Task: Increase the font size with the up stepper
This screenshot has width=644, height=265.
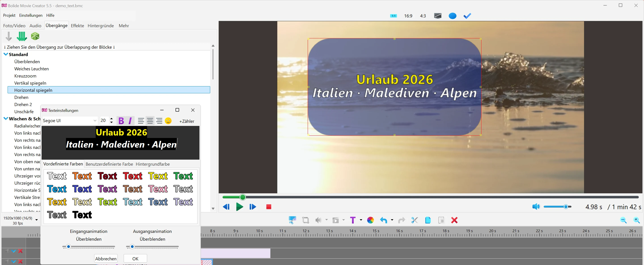Action: point(112,119)
